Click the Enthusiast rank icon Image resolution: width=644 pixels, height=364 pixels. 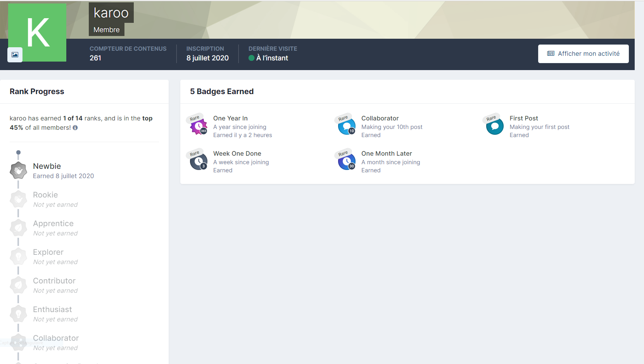click(x=18, y=314)
